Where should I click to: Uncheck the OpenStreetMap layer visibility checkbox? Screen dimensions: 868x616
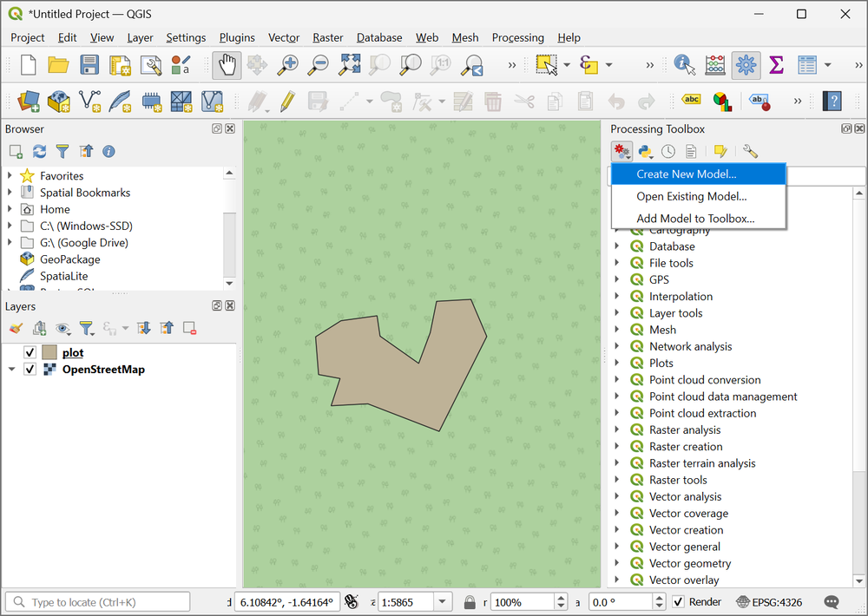point(30,369)
